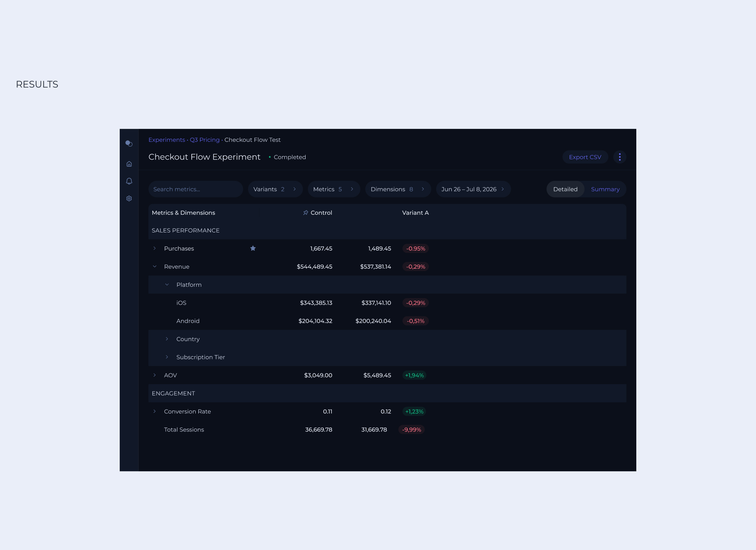The image size is (756, 550).
Task: Open the Dimensions filter dropdown
Action: click(397, 189)
